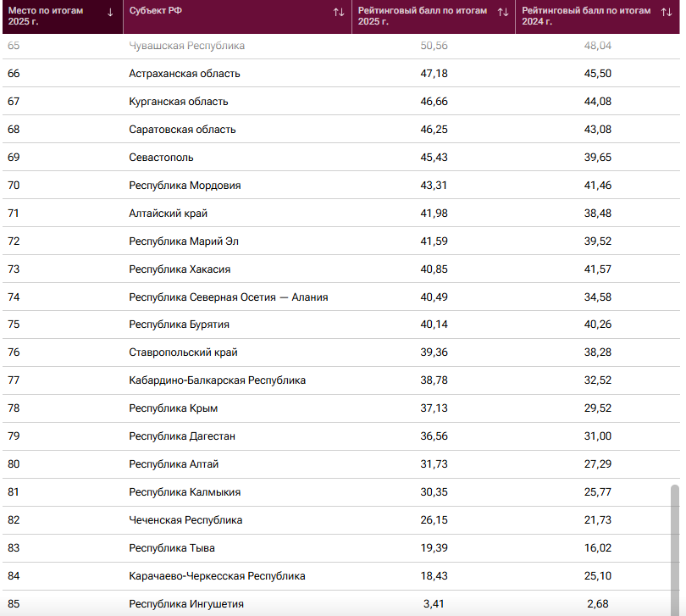Select Карачаево-Черкесская Республика entry
The height and width of the screenshot is (616, 686).
coord(217,577)
